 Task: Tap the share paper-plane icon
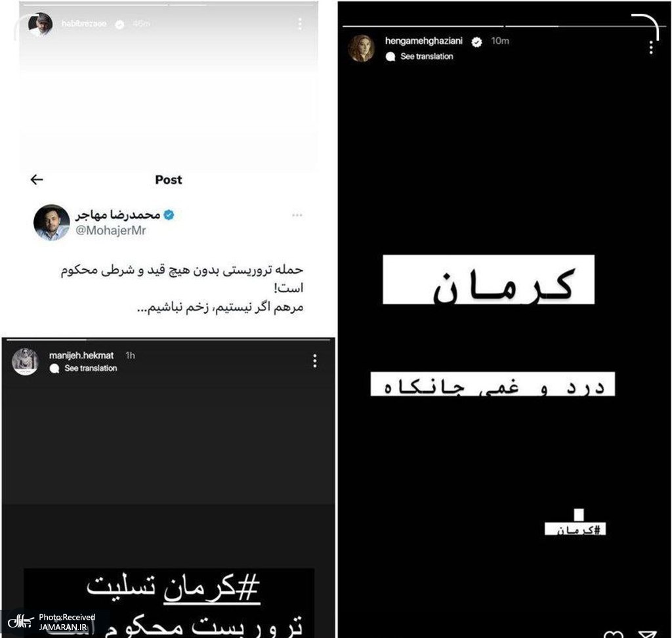click(x=647, y=634)
